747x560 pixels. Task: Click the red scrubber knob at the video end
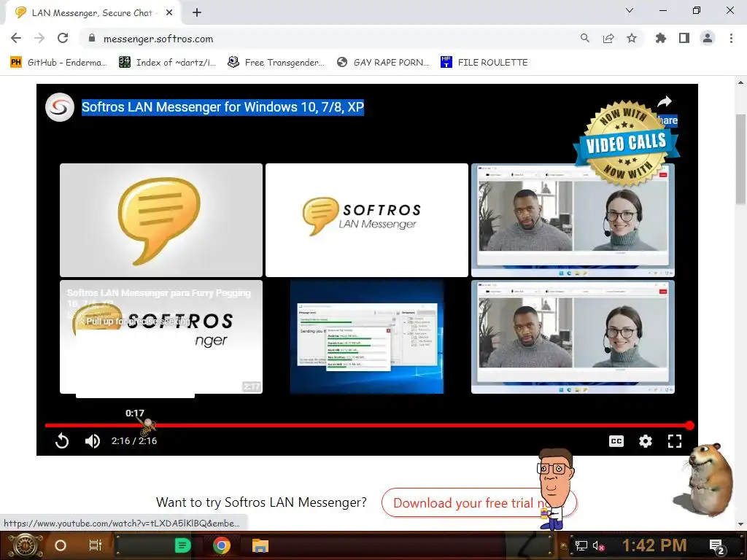pos(689,425)
